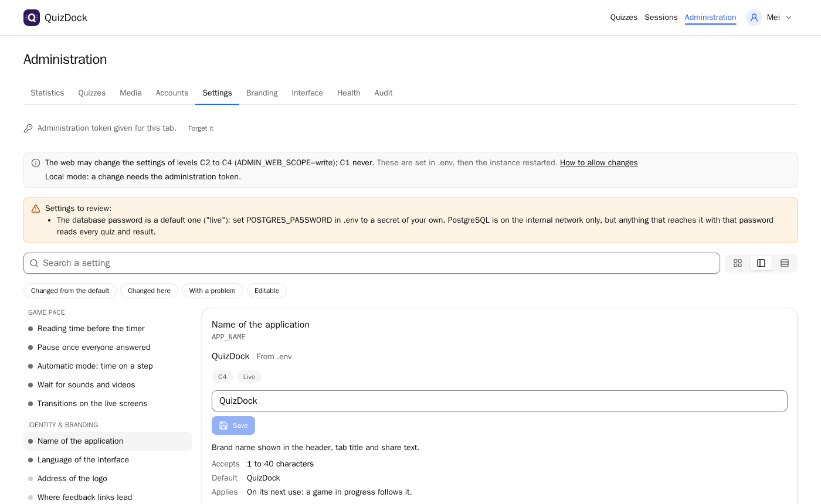
Task: Open the How to allow changes link
Action: 599,163
